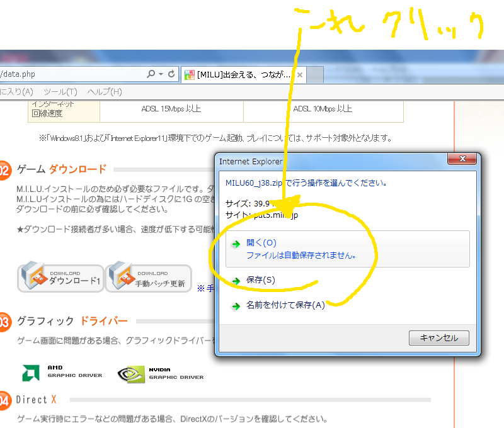The image size is (504, 428).
Task: Click the MILU60_j38.zip file name text
Action: [254, 183]
